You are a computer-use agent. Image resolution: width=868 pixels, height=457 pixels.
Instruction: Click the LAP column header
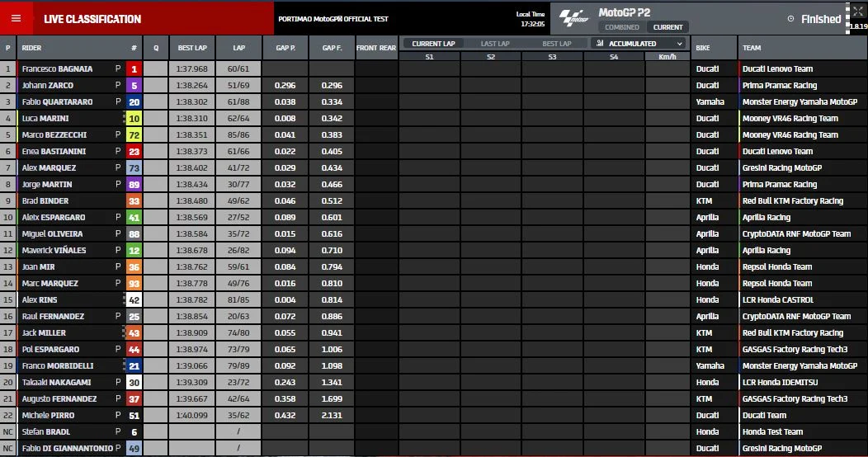click(238, 48)
